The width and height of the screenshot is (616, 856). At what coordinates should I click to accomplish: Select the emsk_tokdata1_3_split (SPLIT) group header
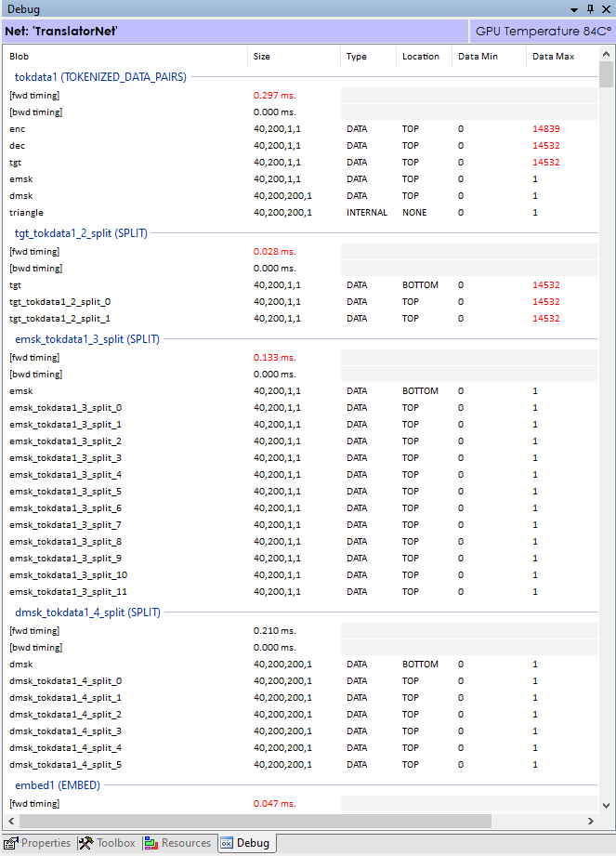(x=87, y=339)
